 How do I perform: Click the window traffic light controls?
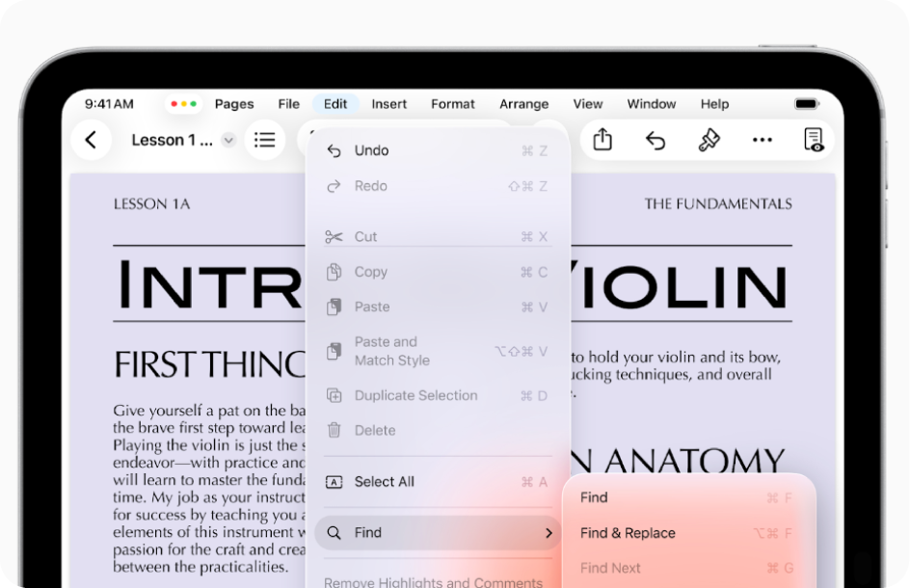(x=183, y=104)
